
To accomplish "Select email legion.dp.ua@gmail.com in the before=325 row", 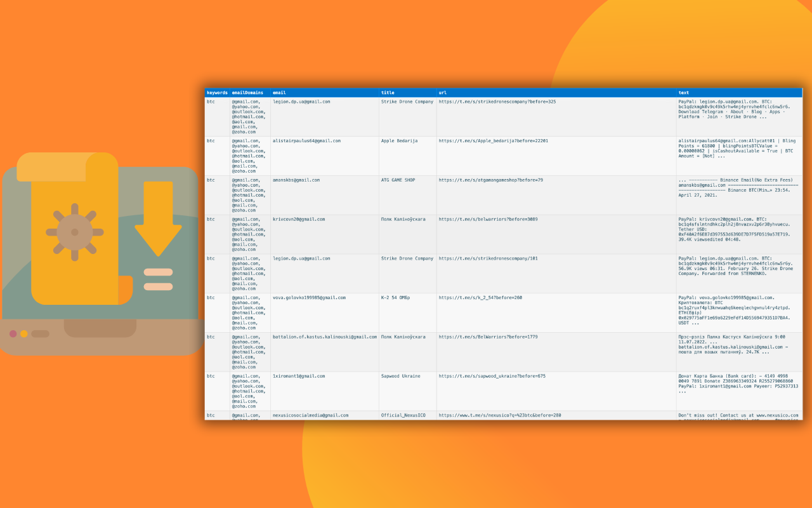I will pyautogui.click(x=301, y=102).
